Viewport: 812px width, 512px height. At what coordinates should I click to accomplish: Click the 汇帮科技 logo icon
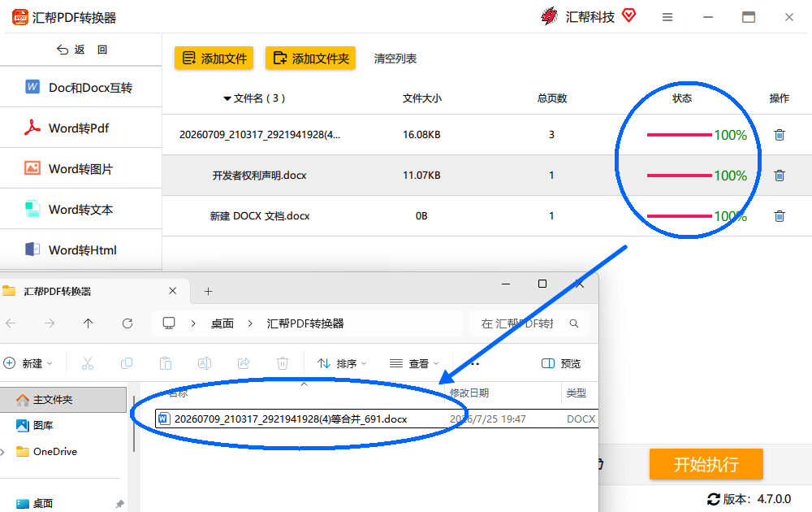tap(549, 16)
